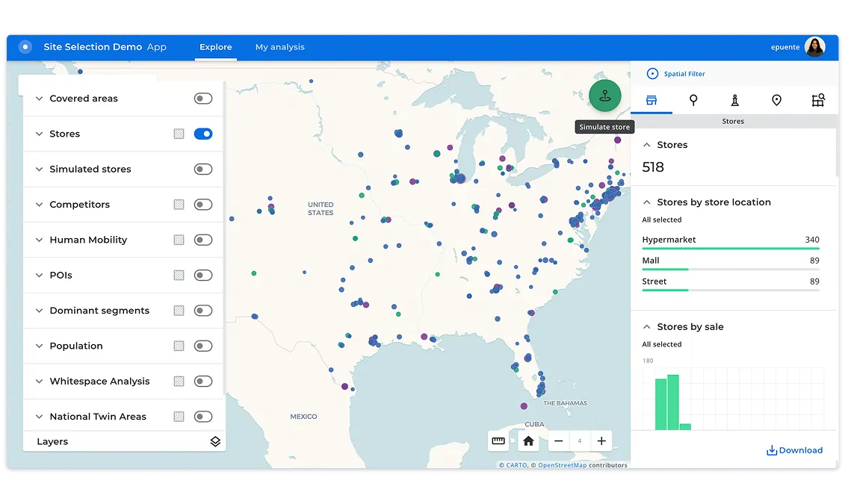Open the Explore tab
Image resolution: width=845 pixels, height=504 pixels.
(215, 46)
